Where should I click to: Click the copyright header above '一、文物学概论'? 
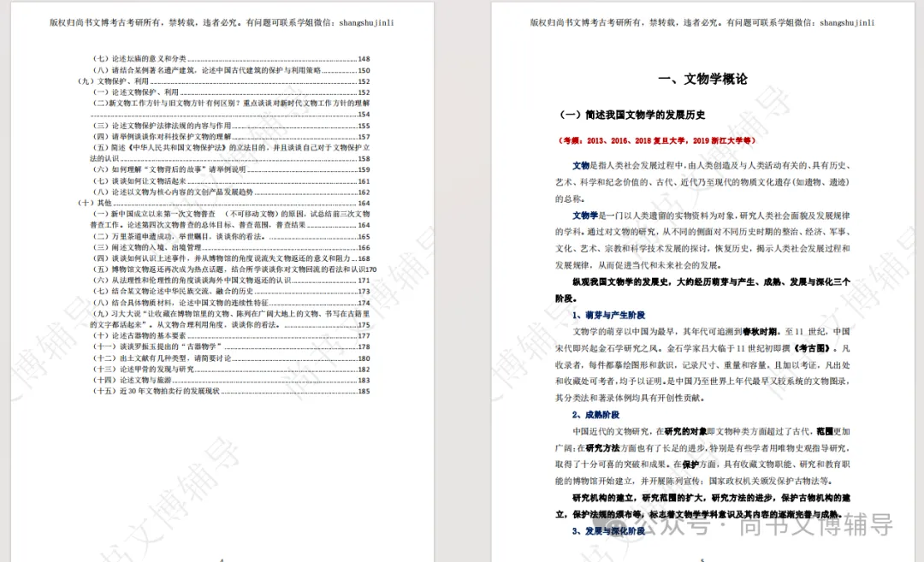point(702,22)
